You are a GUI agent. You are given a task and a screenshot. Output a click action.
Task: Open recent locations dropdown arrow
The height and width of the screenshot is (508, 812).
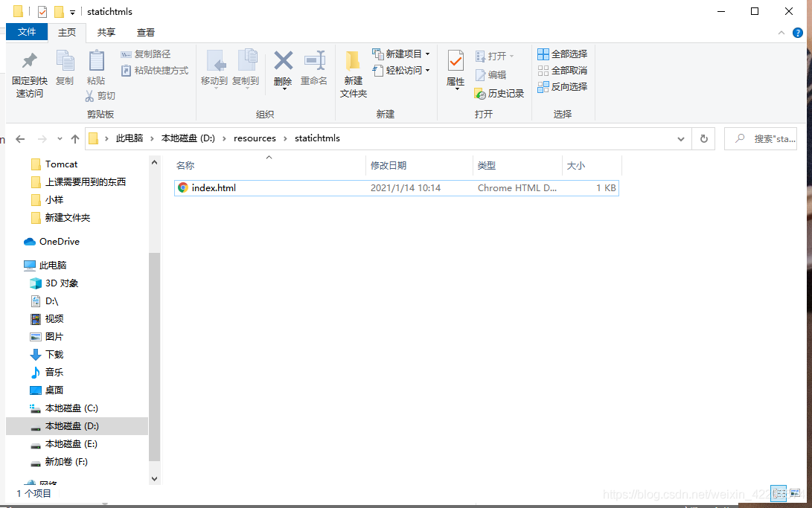(60, 138)
